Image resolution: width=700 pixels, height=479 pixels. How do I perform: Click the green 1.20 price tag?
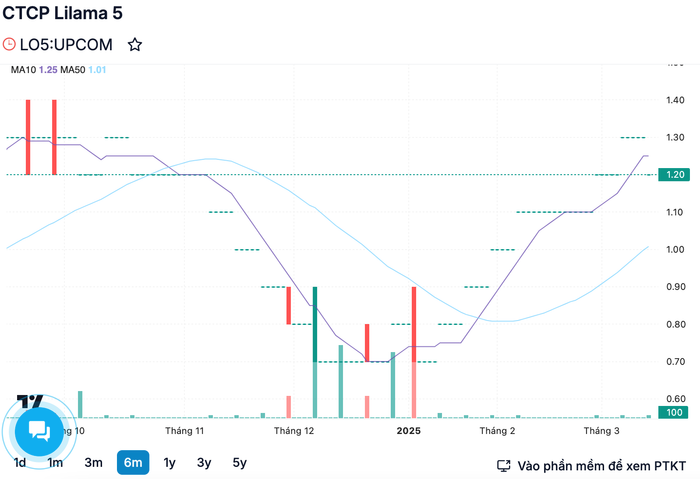click(x=674, y=175)
